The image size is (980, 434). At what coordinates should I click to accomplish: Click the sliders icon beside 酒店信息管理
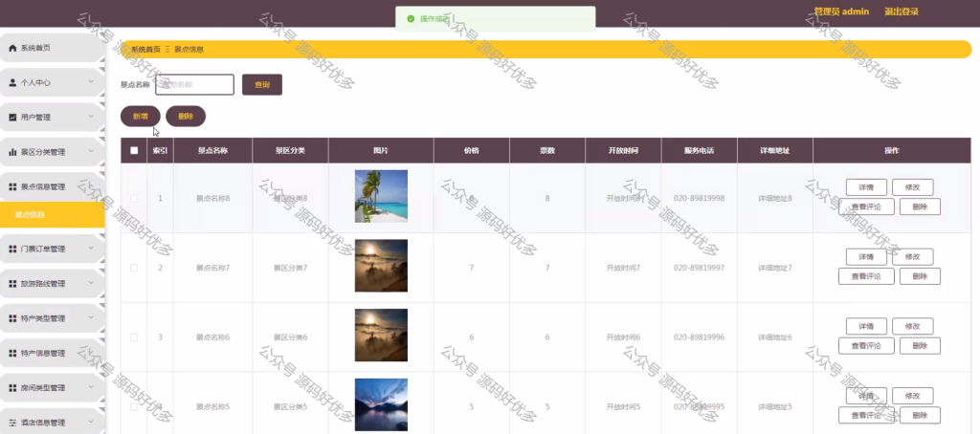12,423
